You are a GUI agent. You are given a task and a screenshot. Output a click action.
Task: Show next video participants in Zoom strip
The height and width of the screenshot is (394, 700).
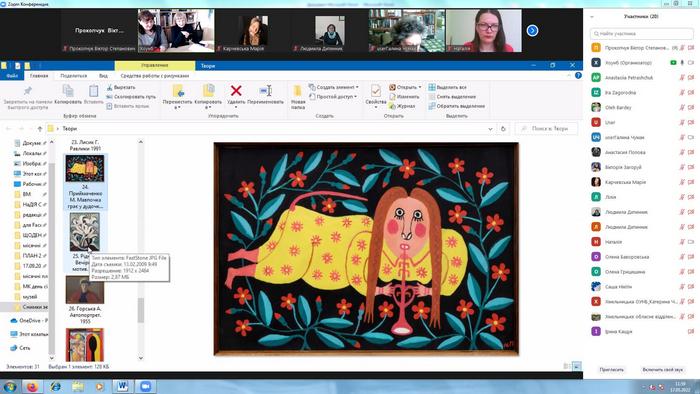click(532, 30)
